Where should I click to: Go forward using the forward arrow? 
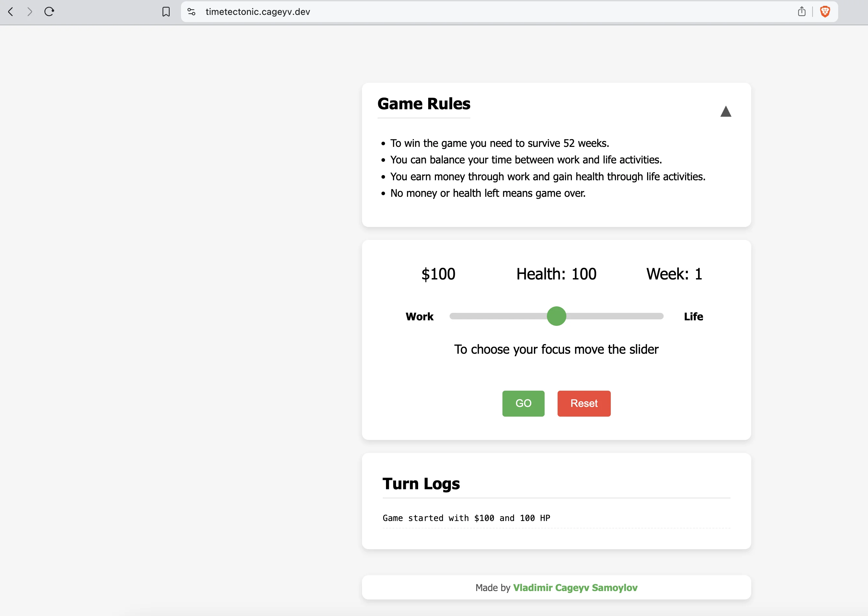click(29, 12)
